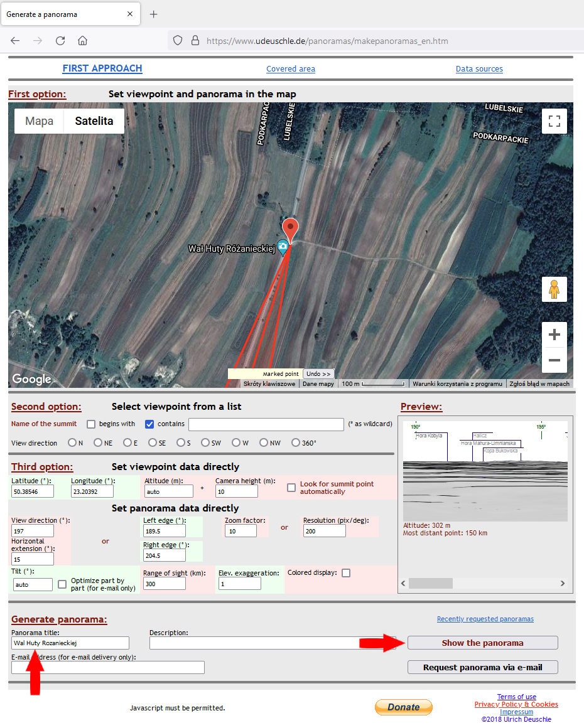Click the Street View pegman icon

tap(554, 289)
